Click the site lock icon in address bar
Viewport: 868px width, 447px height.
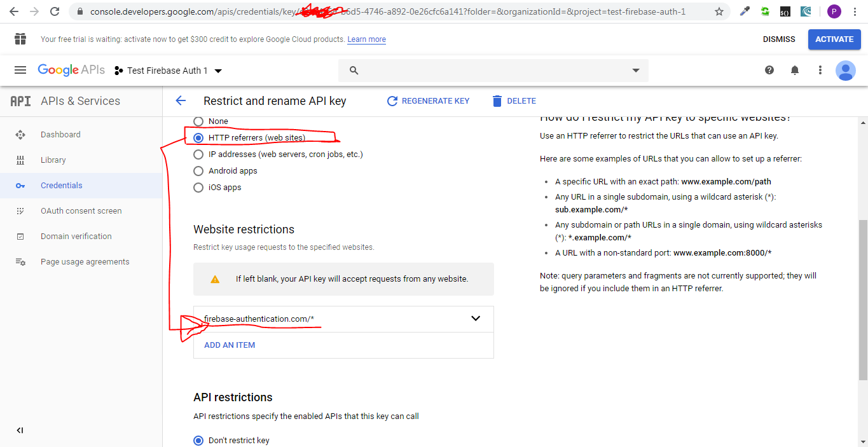point(79,11)
